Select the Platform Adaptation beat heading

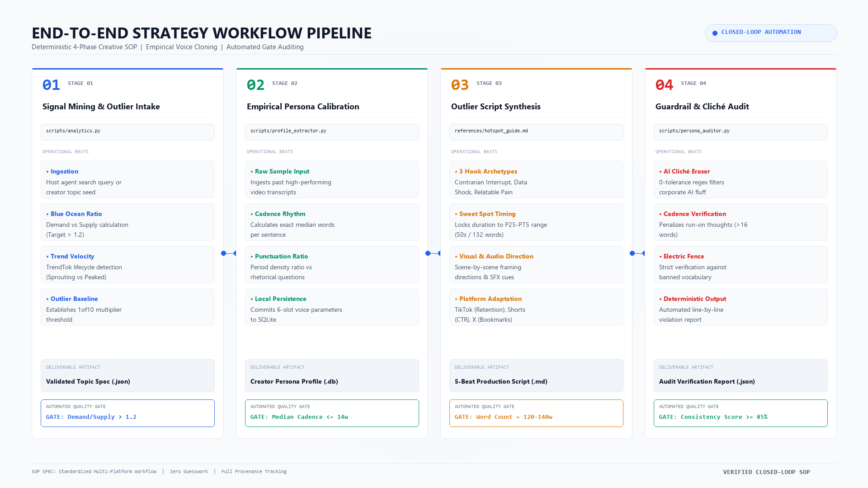pos(488,299)
